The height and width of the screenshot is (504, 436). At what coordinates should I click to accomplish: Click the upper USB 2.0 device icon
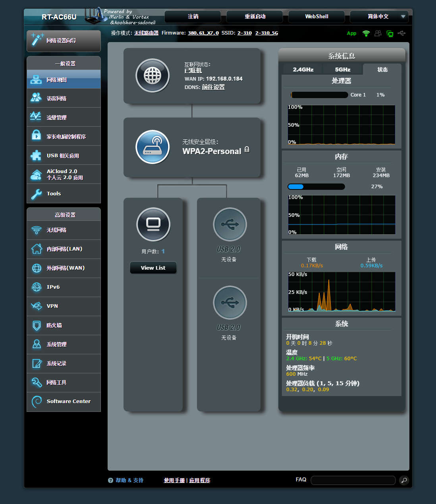click(230, 224)
